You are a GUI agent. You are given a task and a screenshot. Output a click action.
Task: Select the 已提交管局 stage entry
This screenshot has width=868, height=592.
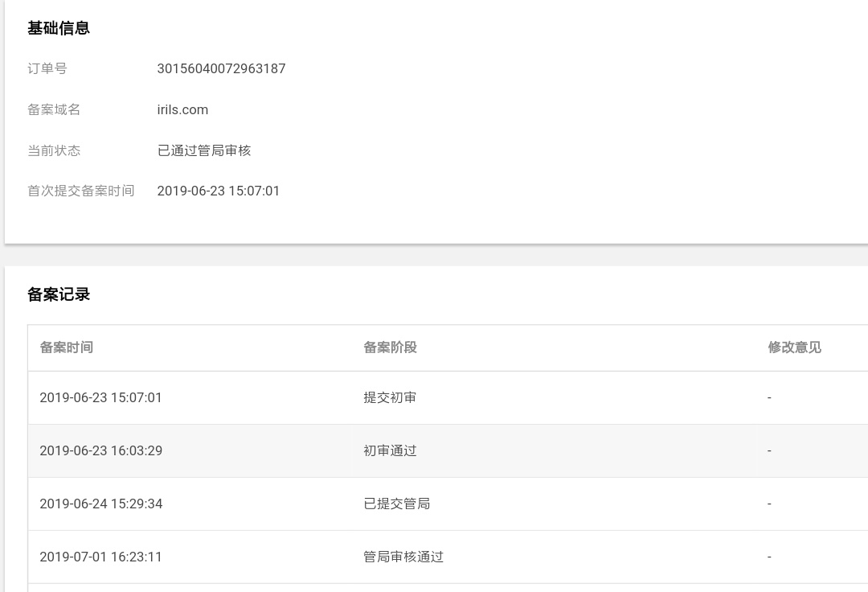[396, 504]
